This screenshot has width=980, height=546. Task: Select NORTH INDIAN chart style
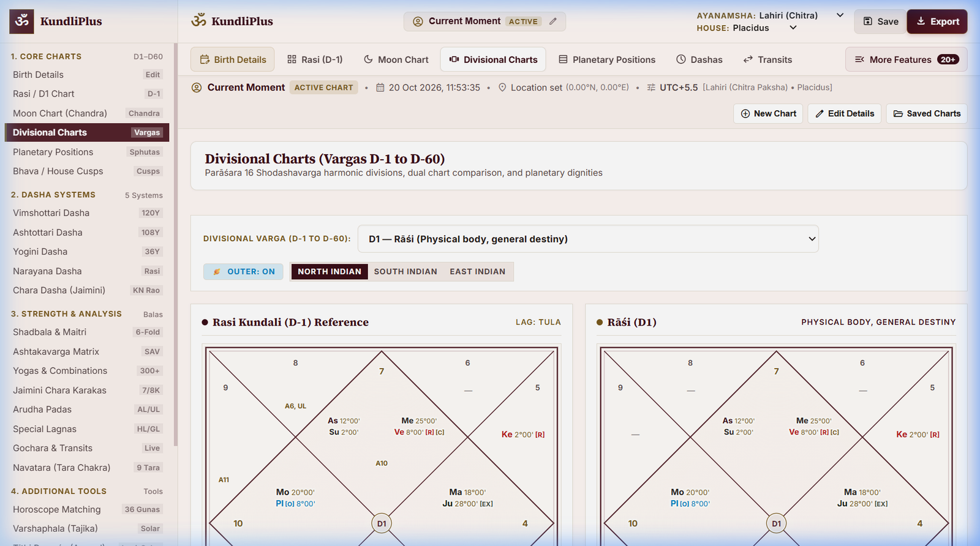[x=330, y=272]
